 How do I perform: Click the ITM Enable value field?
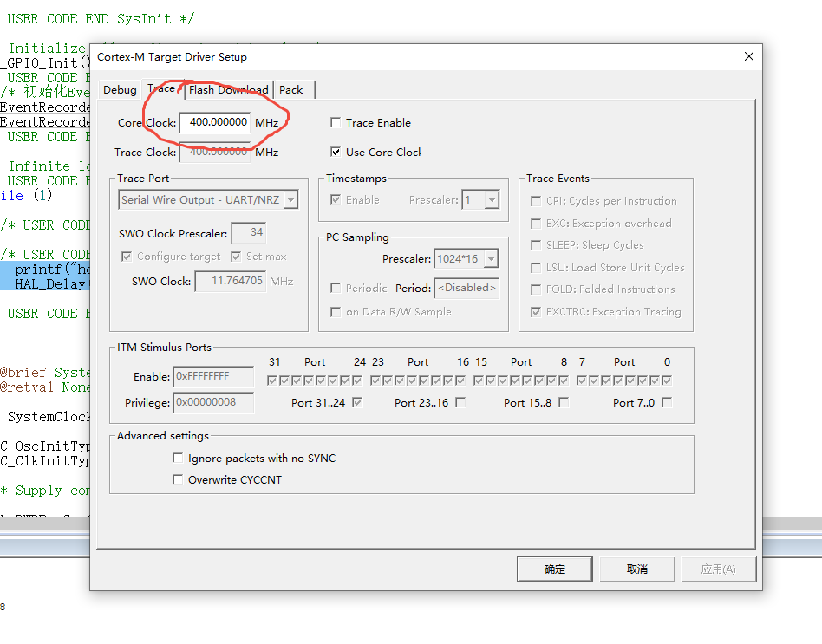click(x=213, y=376)
